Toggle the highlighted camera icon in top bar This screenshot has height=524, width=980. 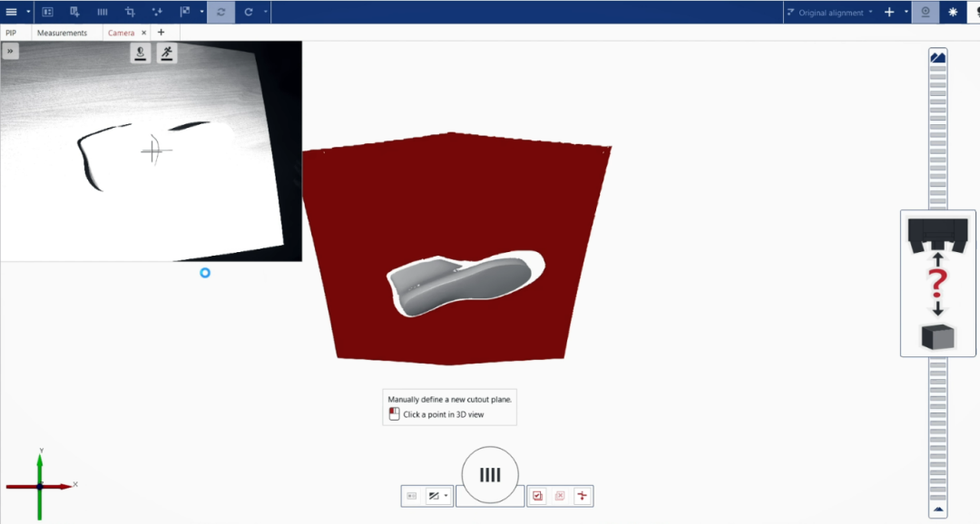point(926,12)
